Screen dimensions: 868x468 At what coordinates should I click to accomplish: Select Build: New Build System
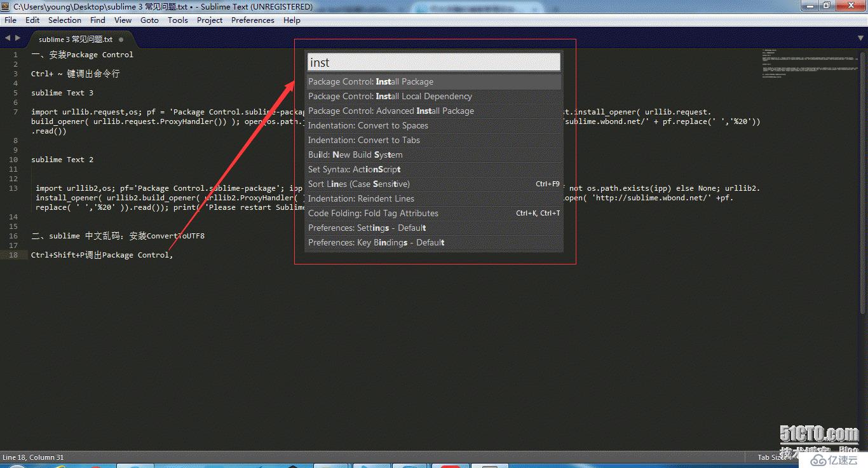click(434, 155)
